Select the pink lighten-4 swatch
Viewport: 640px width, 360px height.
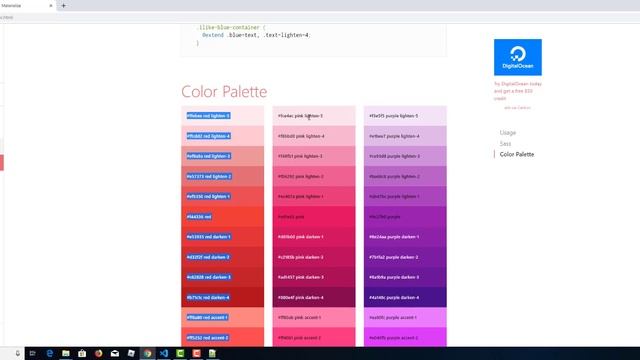tap(314, 136)
